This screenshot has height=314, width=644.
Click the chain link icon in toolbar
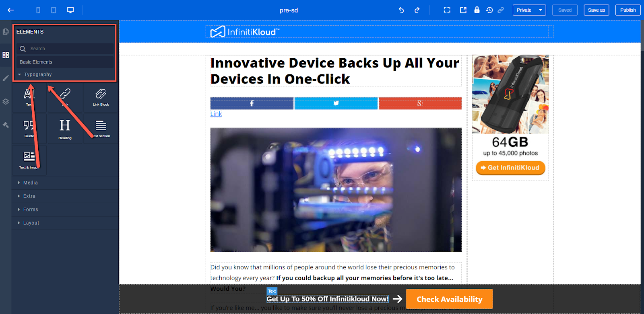tap(501, 10)
